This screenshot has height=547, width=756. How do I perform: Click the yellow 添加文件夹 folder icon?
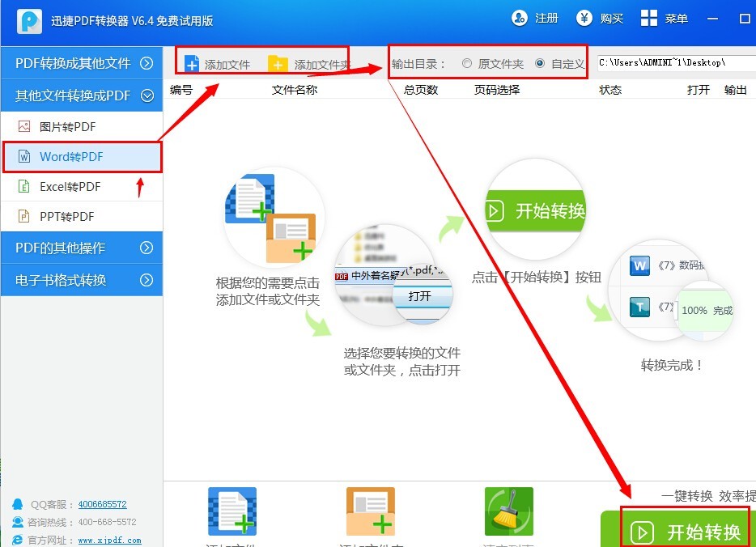pos(278,64)
